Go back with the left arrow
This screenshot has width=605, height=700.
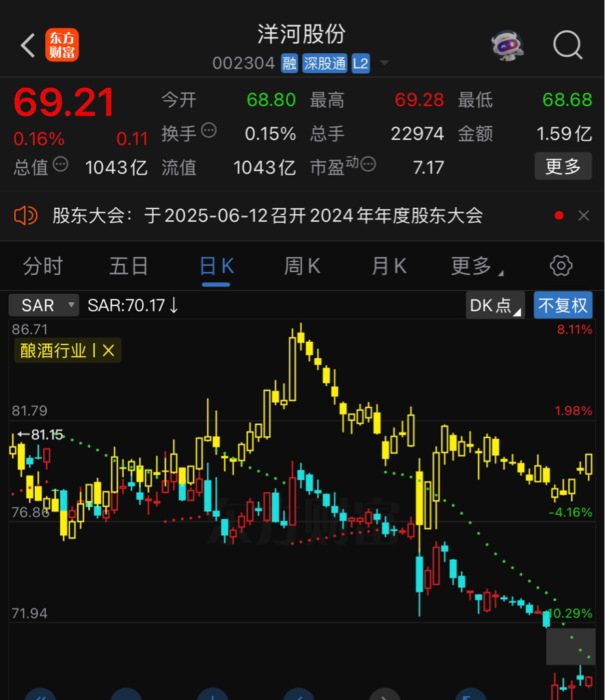27,45
